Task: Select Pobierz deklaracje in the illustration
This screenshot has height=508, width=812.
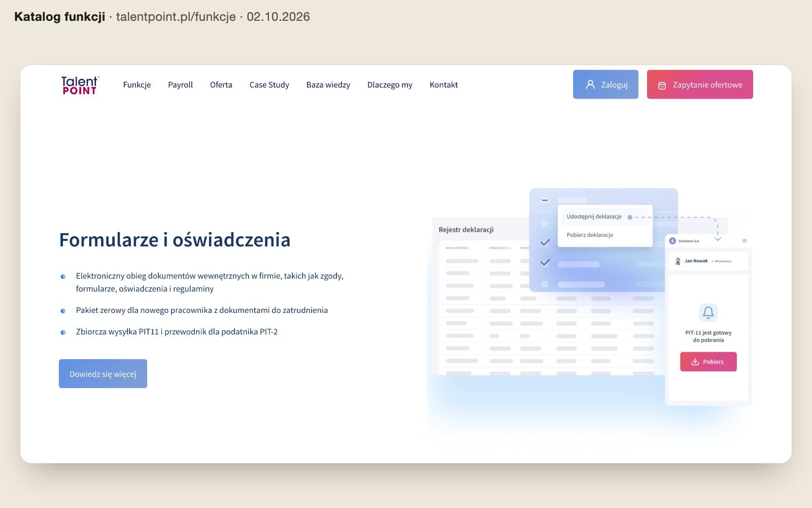Action: (x=590, y=235)
